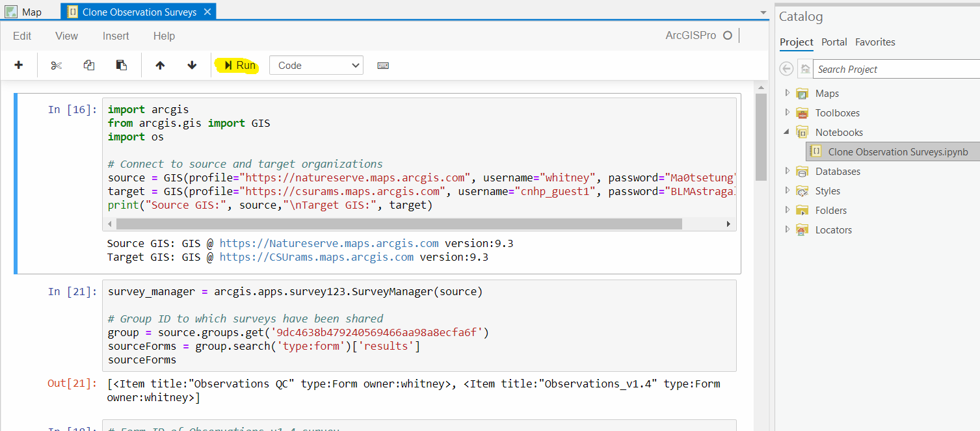Cut selected cell with scissors icon
Viewport: 980px width, 431px height.
click(x=57, y=65)
